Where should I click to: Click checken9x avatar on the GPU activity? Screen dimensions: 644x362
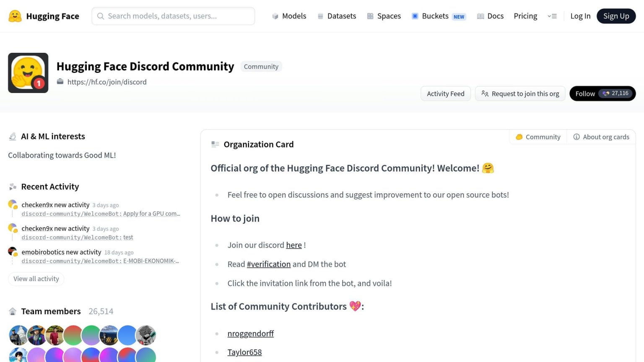click(13, 204)
